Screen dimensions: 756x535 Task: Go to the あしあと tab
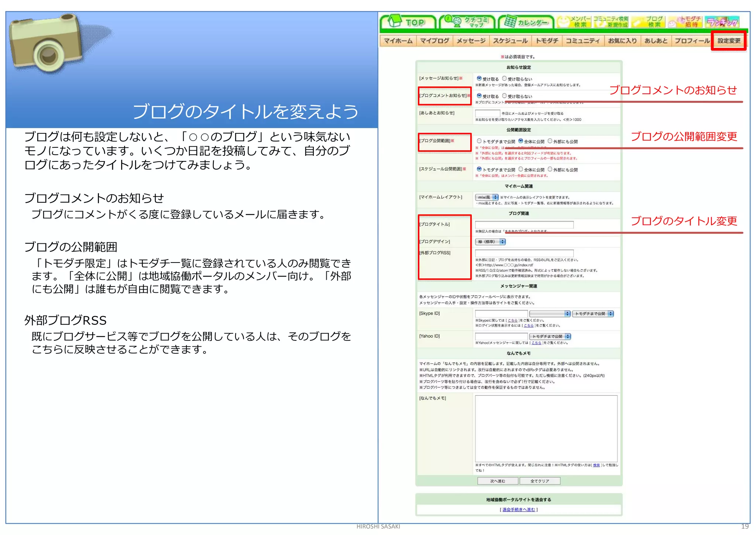coord(656,41)
